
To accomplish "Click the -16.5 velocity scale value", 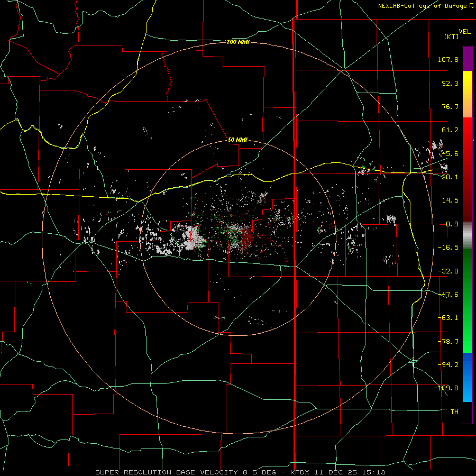I will (x=448, y=248).
